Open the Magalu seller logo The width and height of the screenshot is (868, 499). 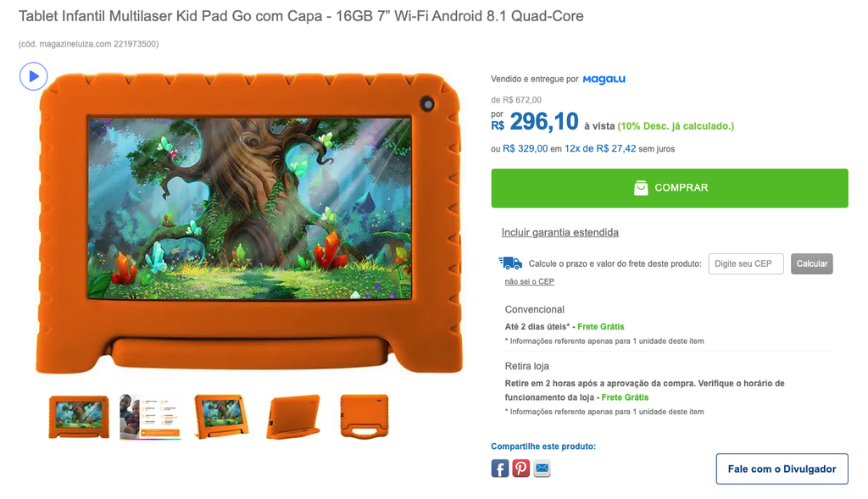[x=604, y=79]
